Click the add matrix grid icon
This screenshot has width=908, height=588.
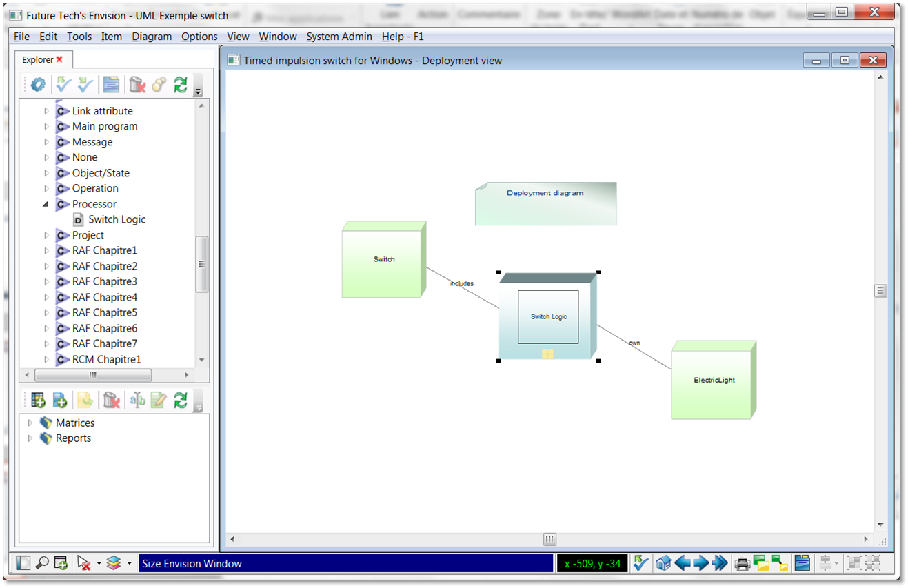coord(39,401)
